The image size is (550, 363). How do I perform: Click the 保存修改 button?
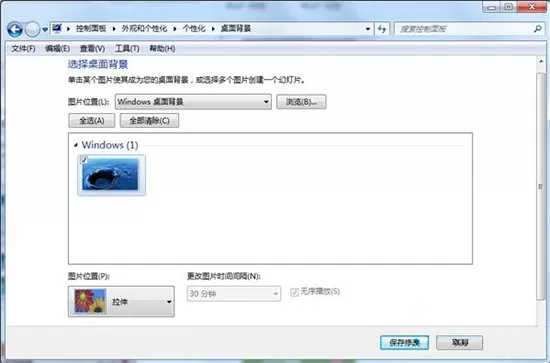click(x=404, y=343)
